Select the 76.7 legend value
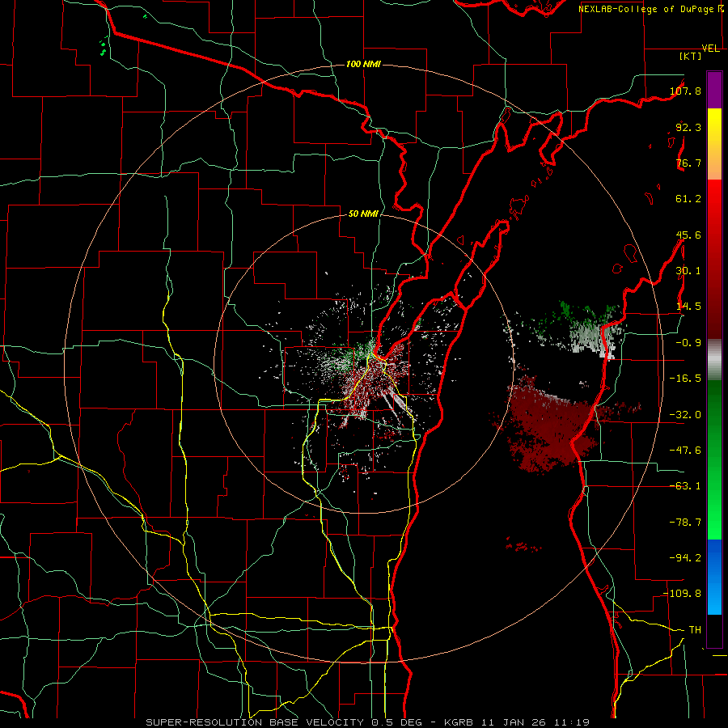 (688, 163)
